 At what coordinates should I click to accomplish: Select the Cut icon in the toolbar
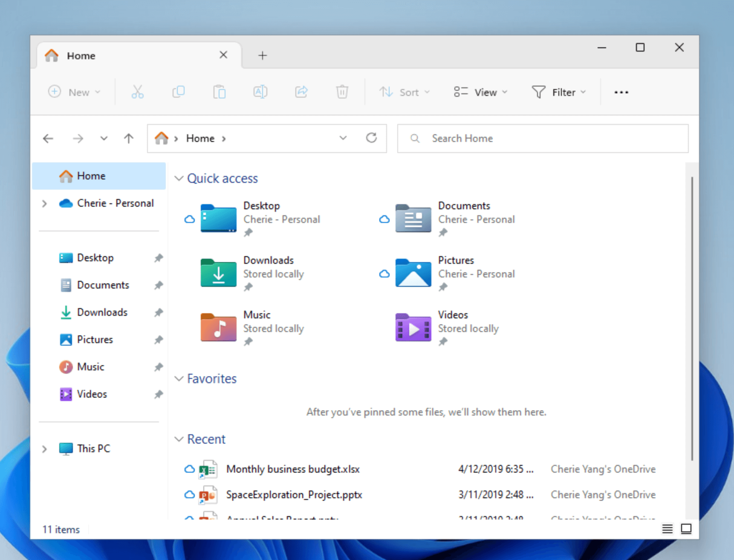(x=137, y=92)
